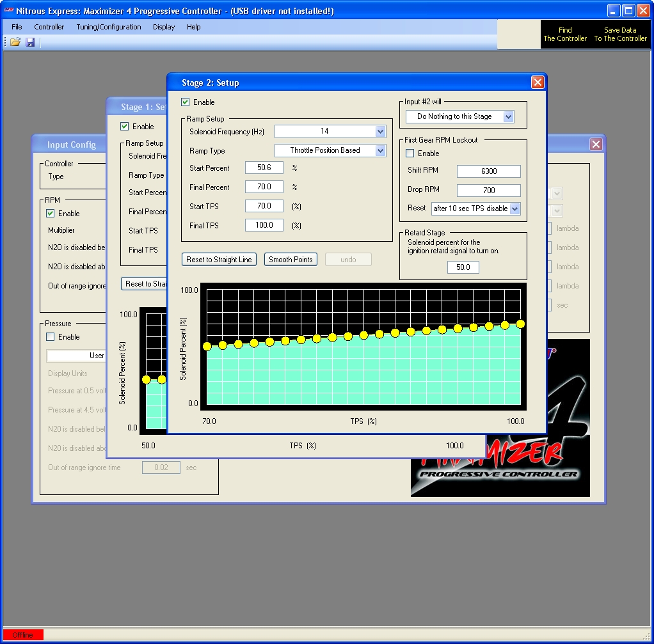Open the Help menu
654x644 pixels.
(x=193, y=27)
